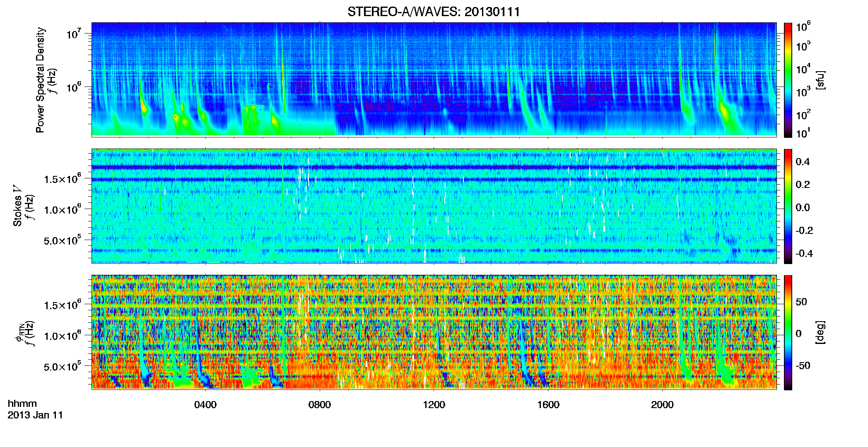Click the 50 label on deg colorbar

[x=801, y=302]
